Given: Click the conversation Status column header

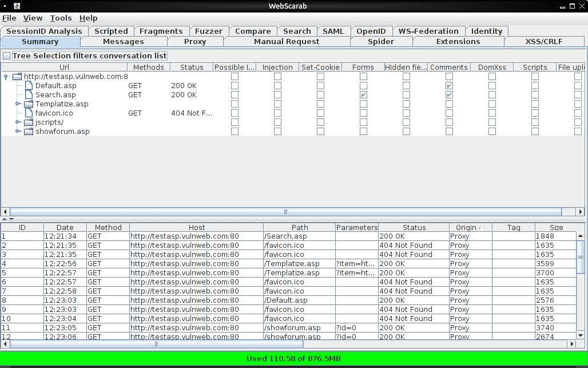Looking at the screenshot, I should 414,227.
